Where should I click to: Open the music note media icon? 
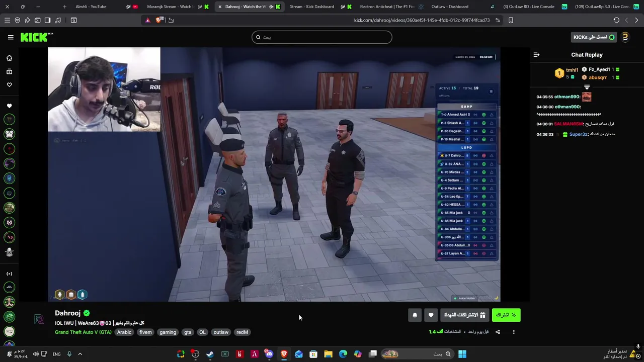point(57,20)
